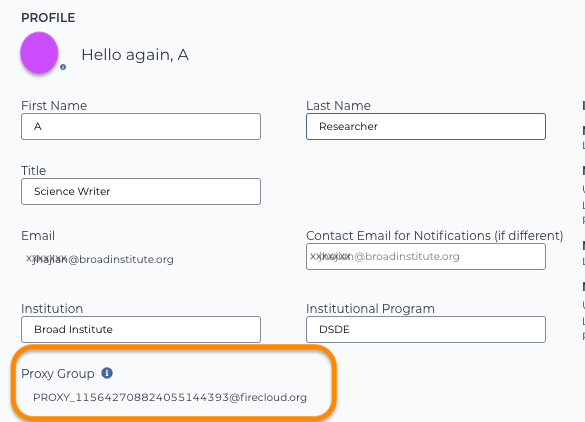
Task: Select the Institution field with Broad Institute
Action: tap(141, 329)
